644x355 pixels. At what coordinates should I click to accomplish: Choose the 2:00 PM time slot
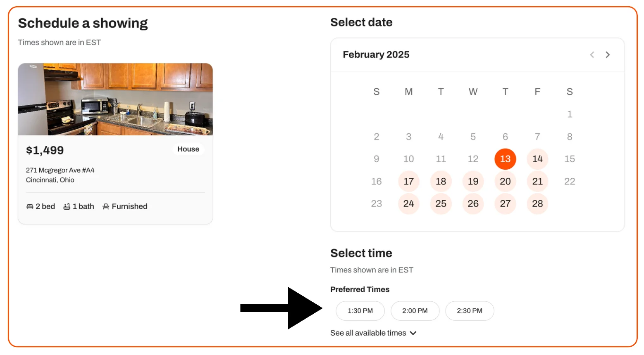[415, 311]
